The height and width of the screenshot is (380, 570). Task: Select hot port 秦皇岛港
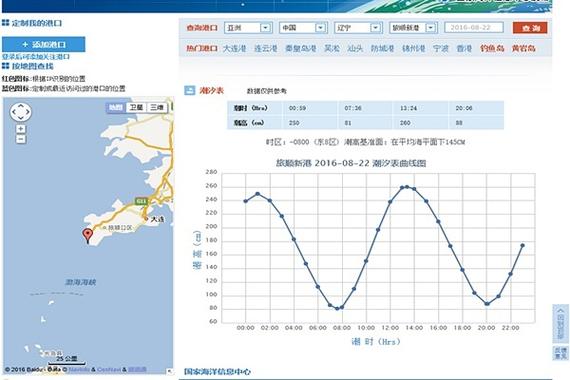click(x=301, y=48)
